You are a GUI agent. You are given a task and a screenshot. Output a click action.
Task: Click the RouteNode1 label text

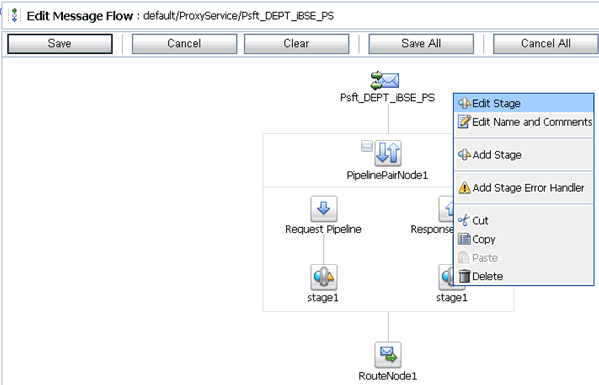tap(387, 376)
